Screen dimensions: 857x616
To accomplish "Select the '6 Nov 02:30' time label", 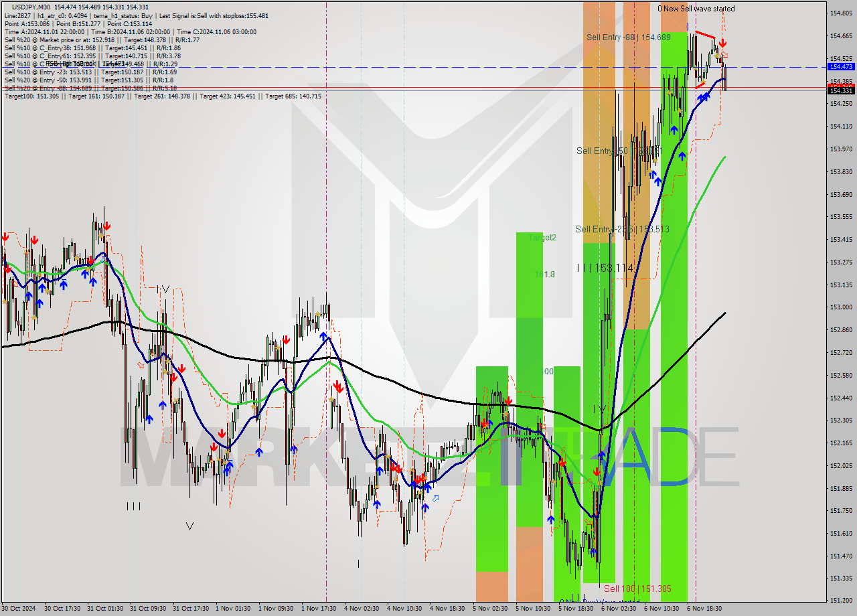I will tap(619, 609).
